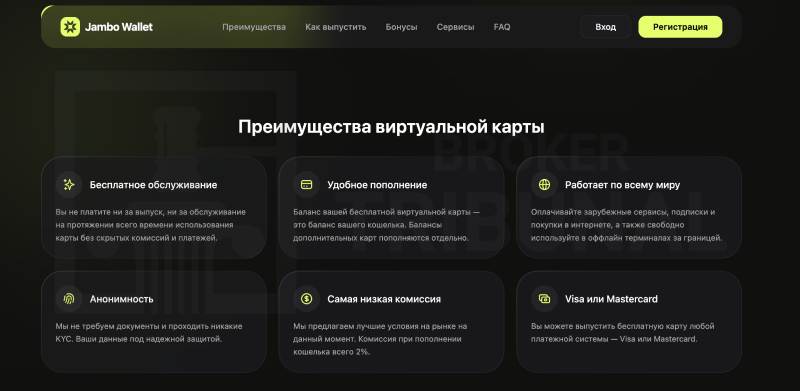Image resolution: width=800 pixels, height=391 pixels.
Task: Click the sparkle icon beside Бесплатное обслуживание
Action: (69, 185)
